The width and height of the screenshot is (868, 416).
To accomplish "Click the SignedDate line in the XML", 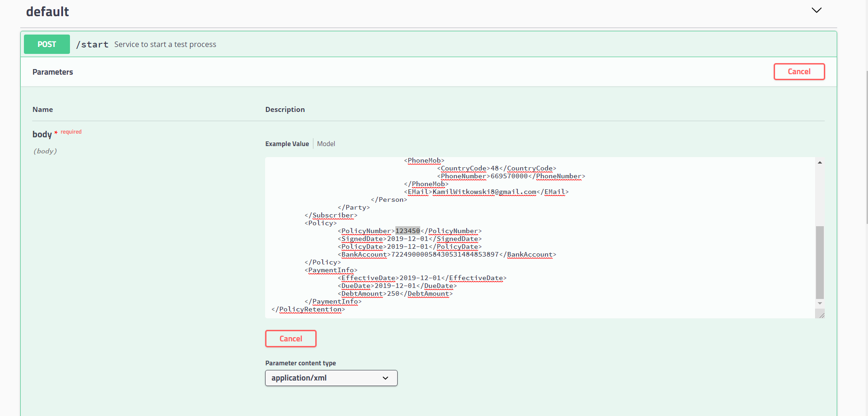I will (x=410, y=239).
